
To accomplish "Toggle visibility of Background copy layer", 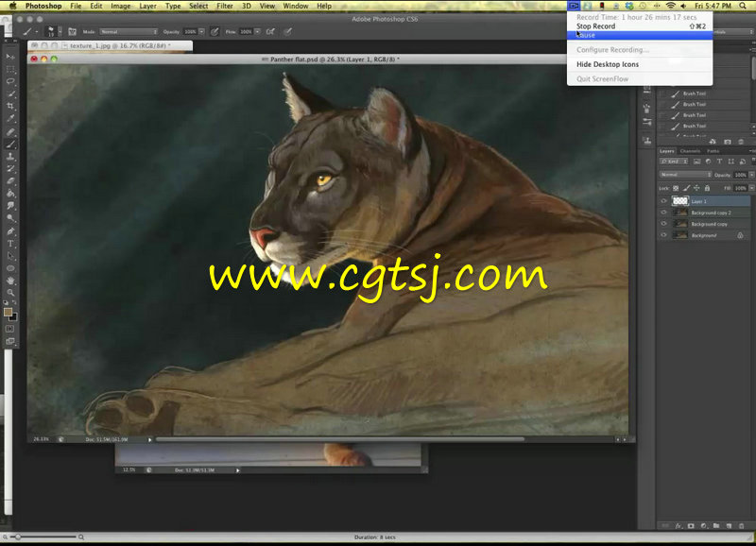I will pyautogui.click(x=664, y=224).
